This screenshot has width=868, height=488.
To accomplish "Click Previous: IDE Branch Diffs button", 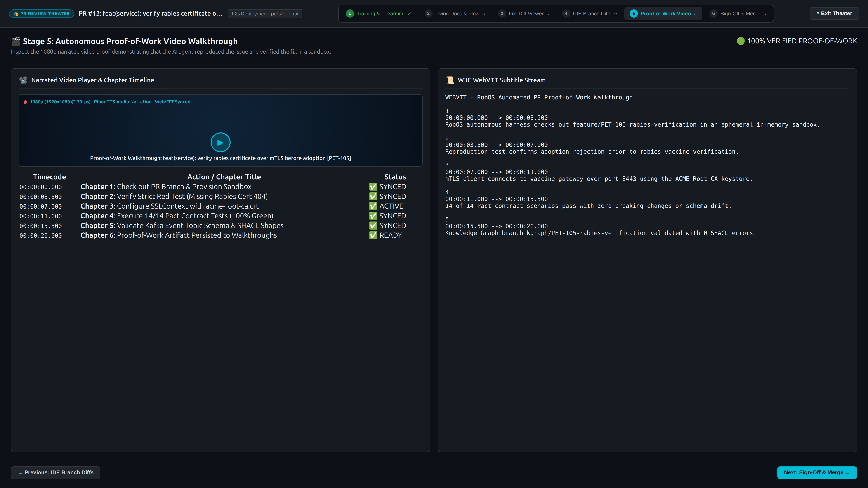I will coord(56,472).
